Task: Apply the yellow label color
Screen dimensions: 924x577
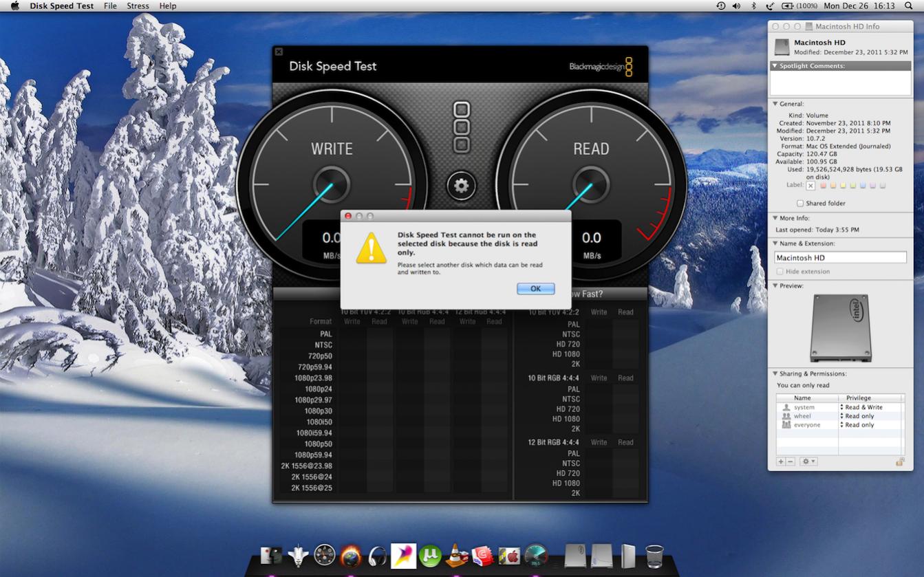Action: pos(843,186)
